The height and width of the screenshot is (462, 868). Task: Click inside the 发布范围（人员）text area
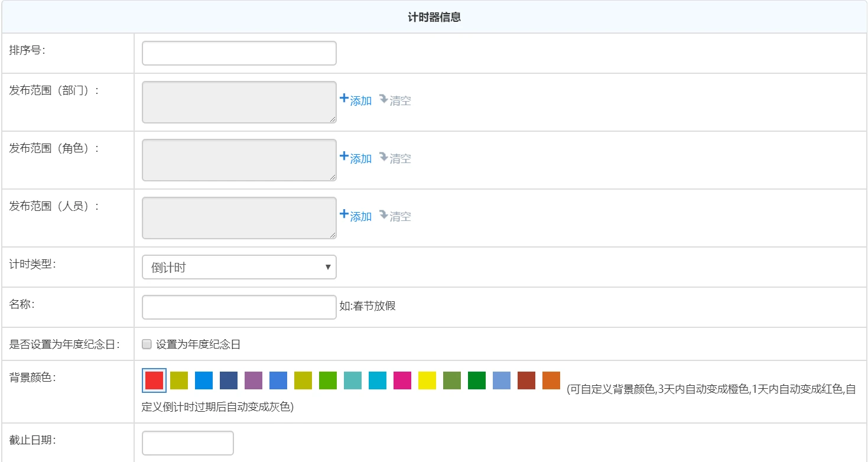239,217
